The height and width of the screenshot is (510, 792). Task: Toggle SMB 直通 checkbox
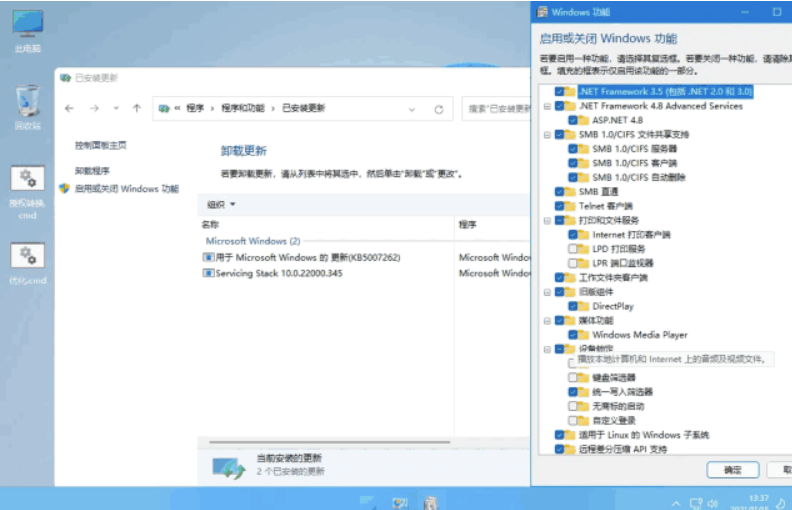559,192
